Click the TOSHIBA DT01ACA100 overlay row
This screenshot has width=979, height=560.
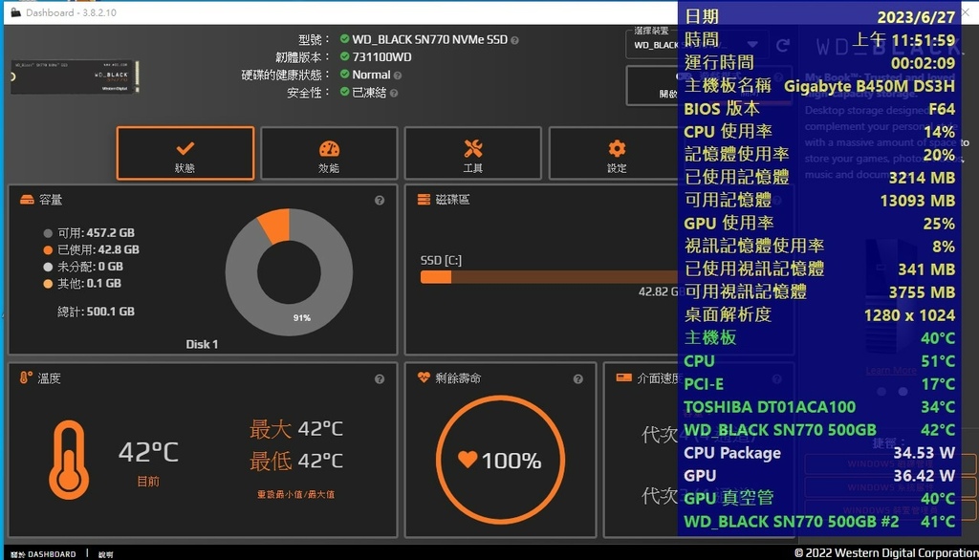click(819, 407)
